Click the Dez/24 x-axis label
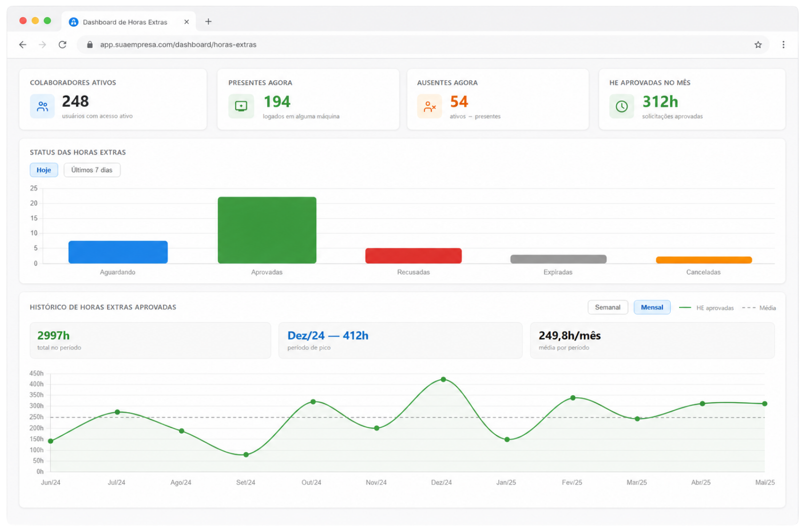 [x=442, y=483]
